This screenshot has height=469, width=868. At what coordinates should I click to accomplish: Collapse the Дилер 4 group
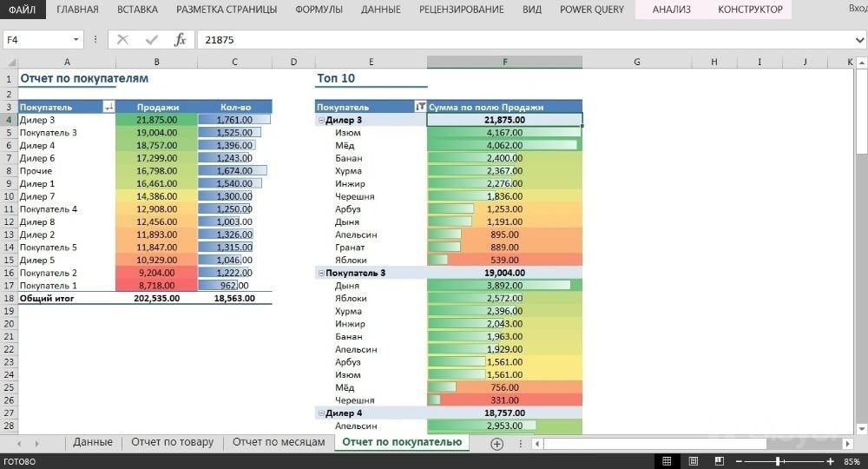coord(320,413)
